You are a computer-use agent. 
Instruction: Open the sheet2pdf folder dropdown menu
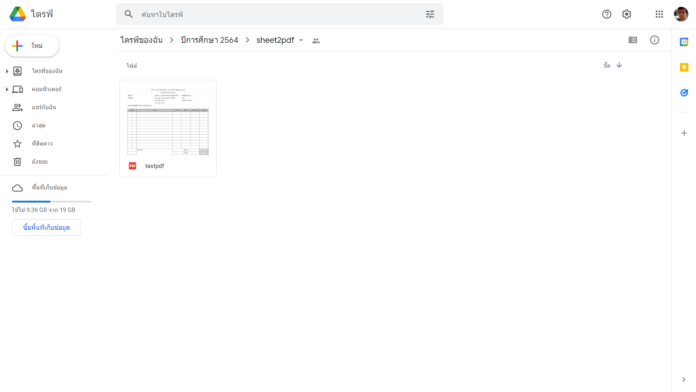pyautogui.click(x=301, y=40)
